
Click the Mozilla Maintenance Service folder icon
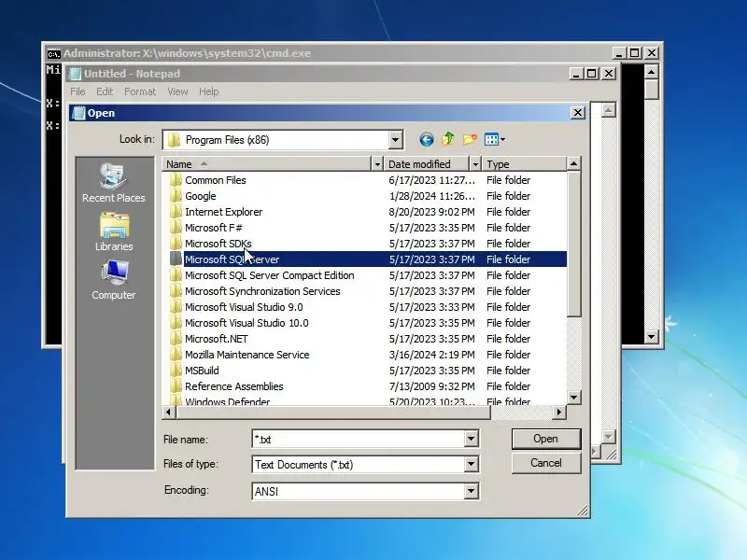coord(176,355)
